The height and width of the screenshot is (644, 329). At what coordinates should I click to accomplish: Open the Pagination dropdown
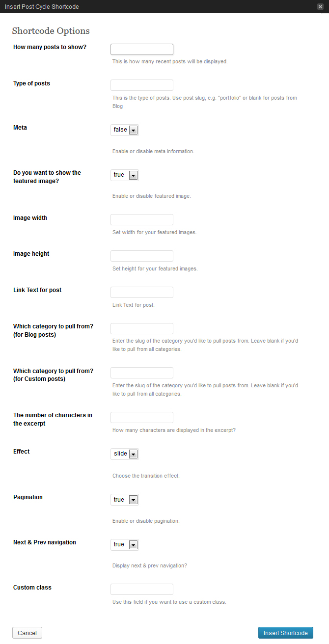click(124, 500)
